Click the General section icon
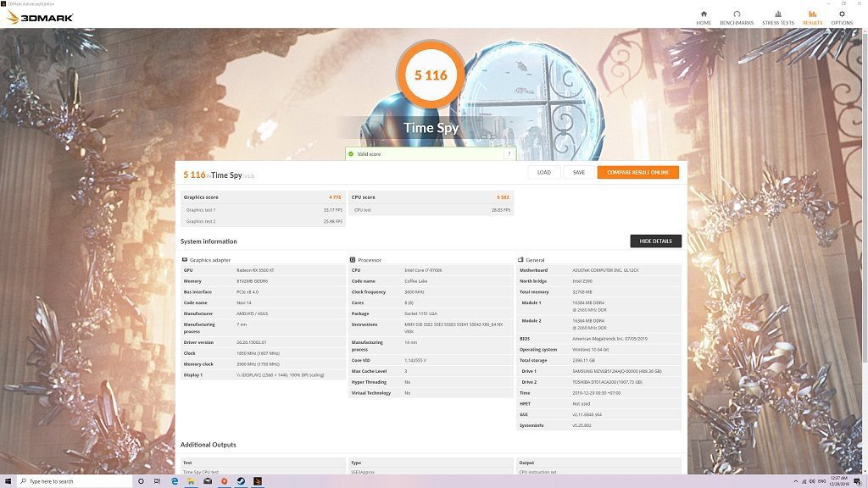This screenshot has width=868, height=488. pos(520,259)
